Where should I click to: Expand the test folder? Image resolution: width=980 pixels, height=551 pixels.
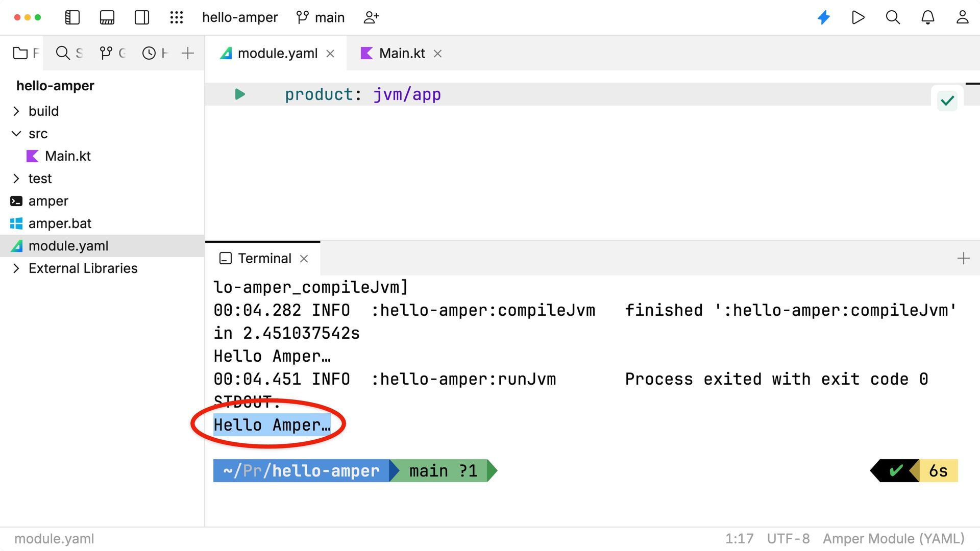click(16, 179)
